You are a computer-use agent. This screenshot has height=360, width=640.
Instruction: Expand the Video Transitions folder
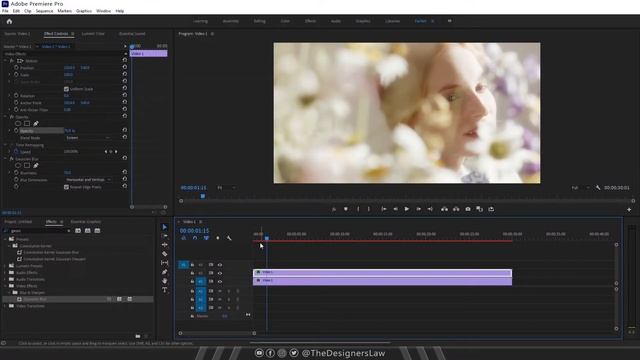coord(5,306)
